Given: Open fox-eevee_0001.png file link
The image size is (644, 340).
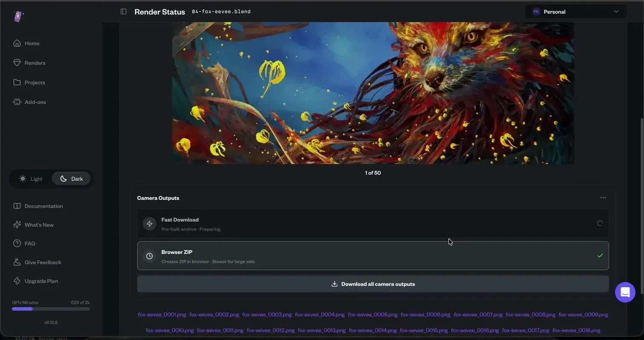Looking at the screenshot, I should click(162, 314).
